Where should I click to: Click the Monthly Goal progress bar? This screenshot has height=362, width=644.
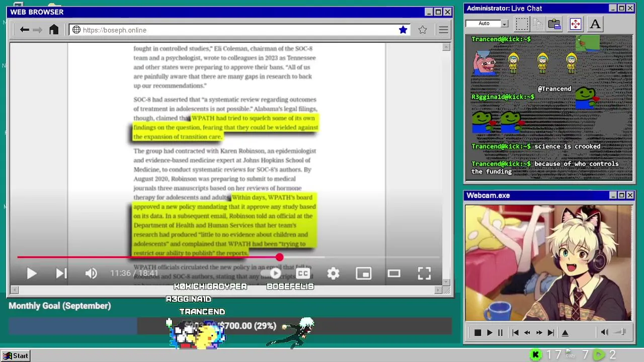229,326
